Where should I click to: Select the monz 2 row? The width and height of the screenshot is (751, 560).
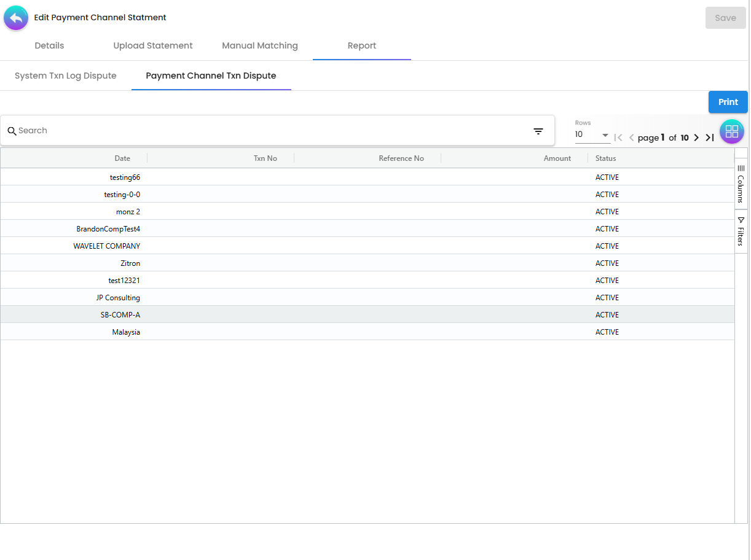(368, 211)
